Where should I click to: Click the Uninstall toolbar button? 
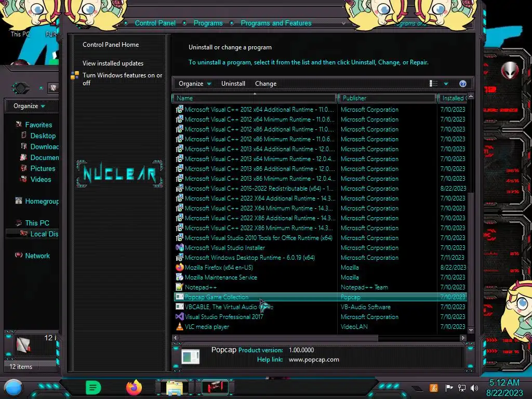(233, 84)
